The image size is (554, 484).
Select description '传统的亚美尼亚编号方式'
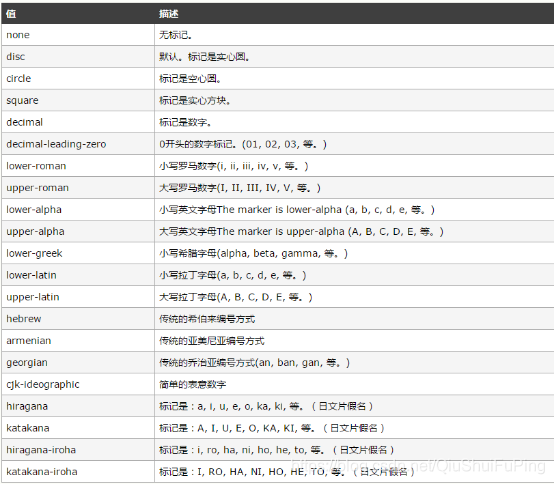[212, 341]
